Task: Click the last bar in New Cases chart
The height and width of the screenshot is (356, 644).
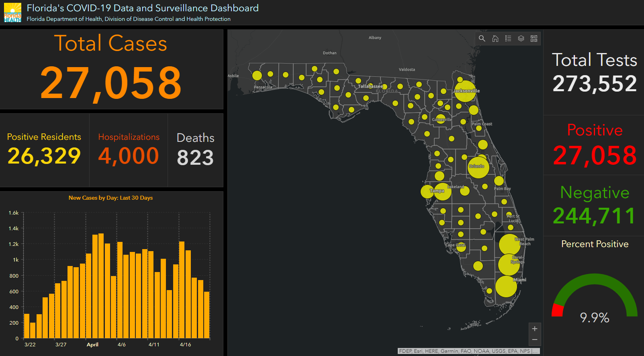Action: tap(207, 315)
